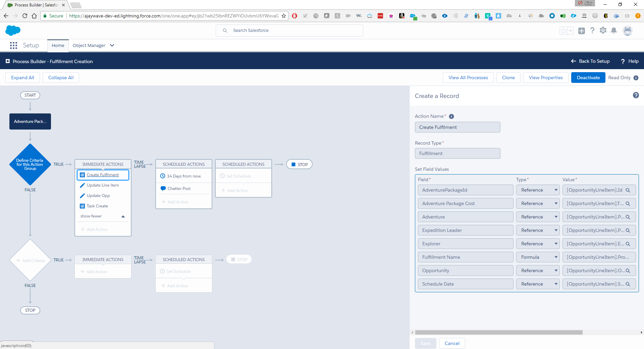Select the Define Criteria diamond node
The width and height of the screenshot is (644, 349).
point(30,164)
